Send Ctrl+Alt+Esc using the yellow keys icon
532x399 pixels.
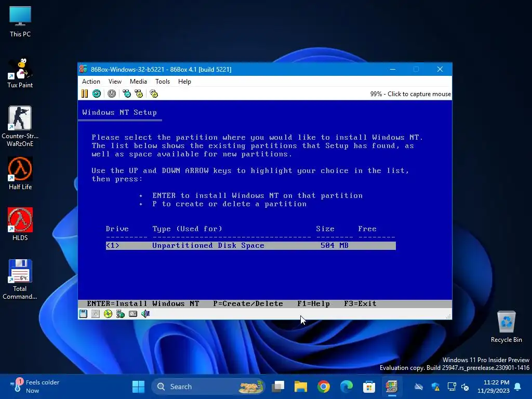click(139, 94)
